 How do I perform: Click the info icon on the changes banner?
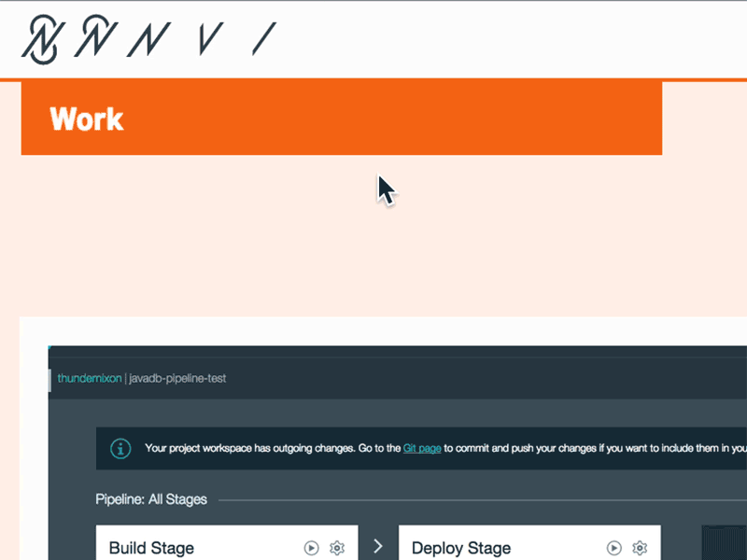[x=120, y=448]
